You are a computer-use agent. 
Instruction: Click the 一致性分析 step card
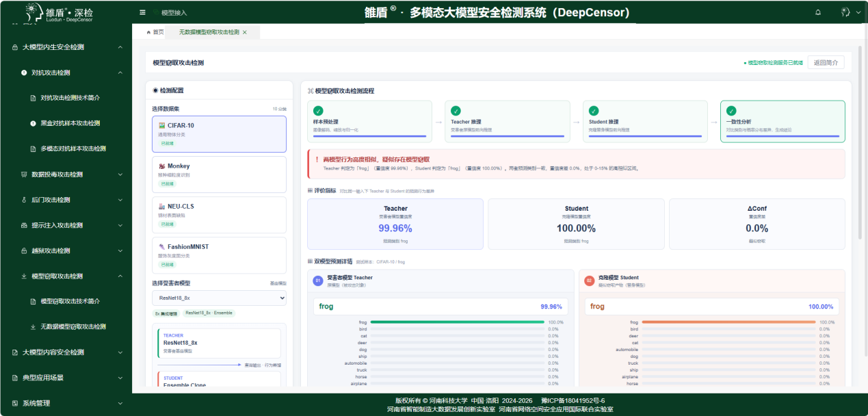point(782,121)
